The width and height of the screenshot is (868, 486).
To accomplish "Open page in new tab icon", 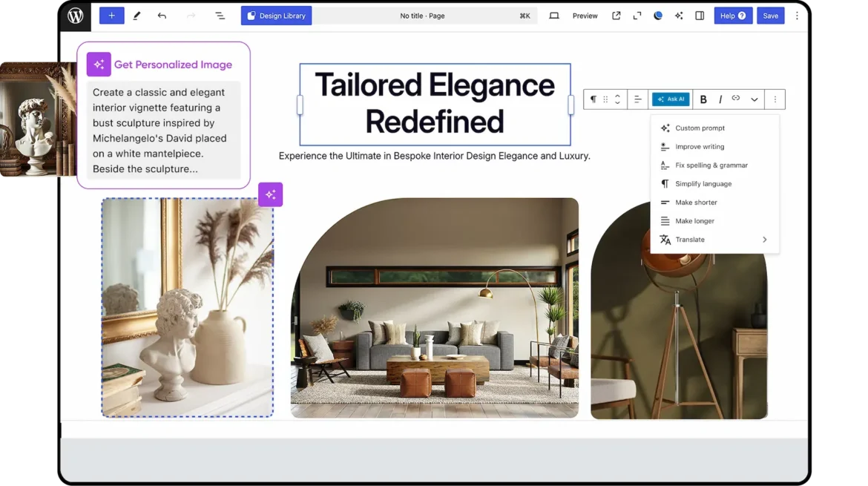I will (x=616, y=16).
